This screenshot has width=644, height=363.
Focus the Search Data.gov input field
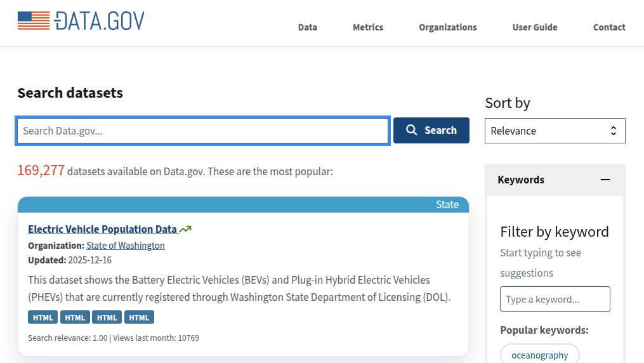[203, 131]
